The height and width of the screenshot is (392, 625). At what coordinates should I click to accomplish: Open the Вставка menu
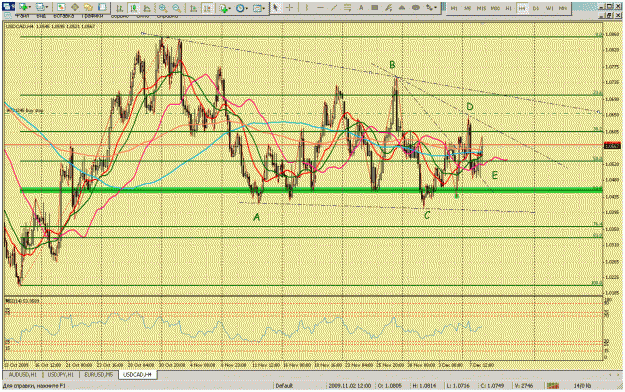pyautogui.click(x=64, y=16)
